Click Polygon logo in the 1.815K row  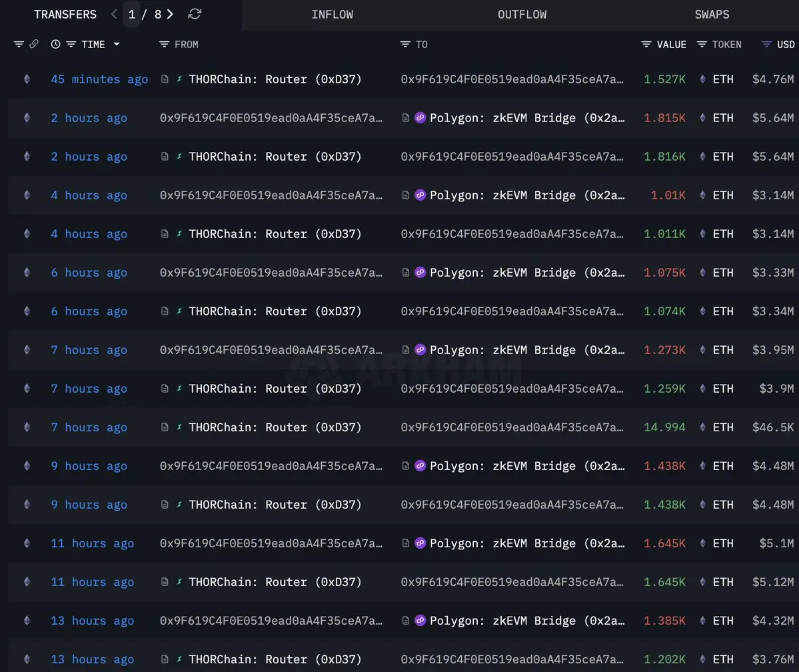point(420,118)
